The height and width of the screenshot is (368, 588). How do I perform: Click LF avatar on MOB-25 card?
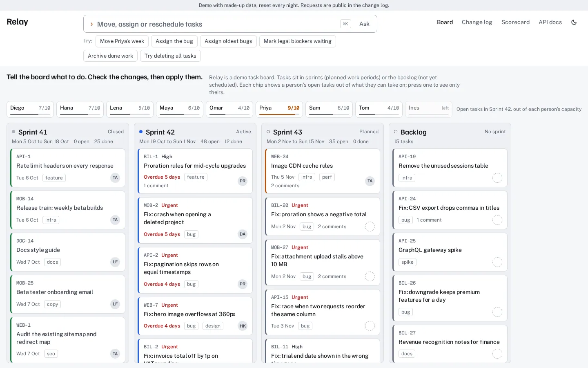point(115,304)
